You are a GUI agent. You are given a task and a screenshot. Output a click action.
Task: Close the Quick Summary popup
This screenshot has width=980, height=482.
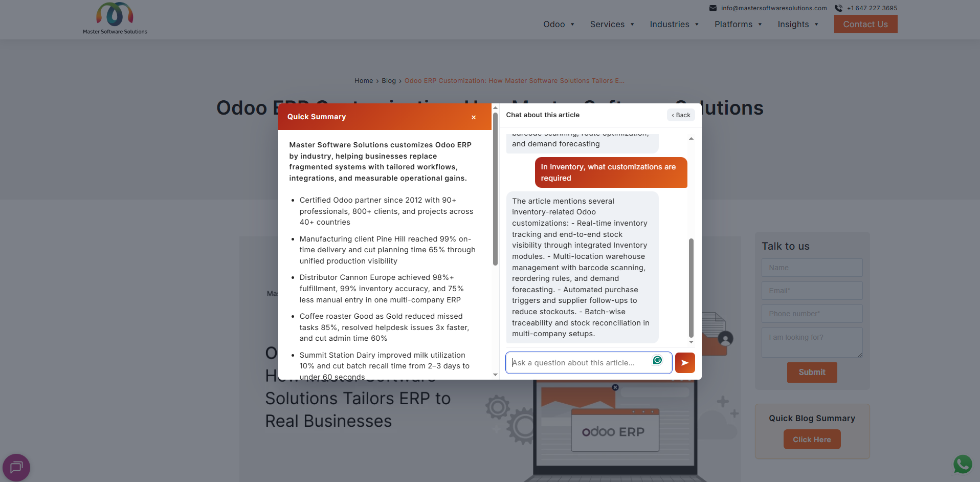(x=474, y=117)
